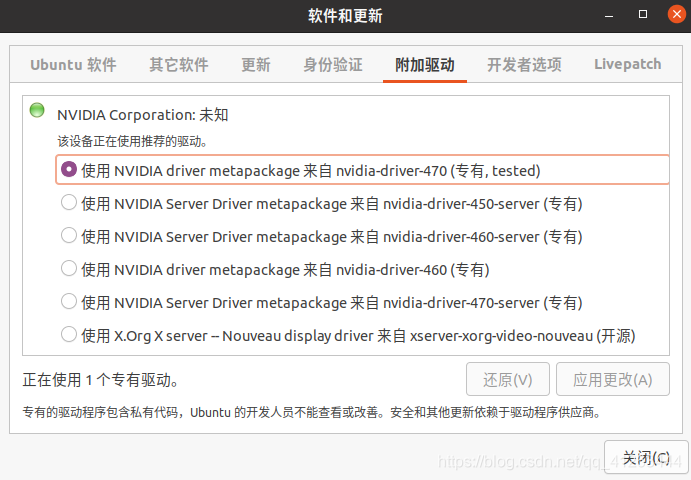The height and width of the screenshot is (480, 691).
Task: Select the nvidia-driver-470 tested radio option
Action: [x=69, y=170]
